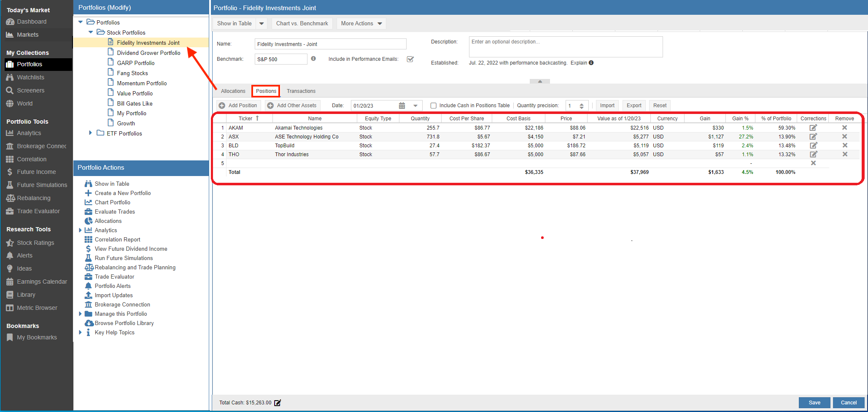Click the Description text box
The image size is (868, 412).
(x=566, y=47)
